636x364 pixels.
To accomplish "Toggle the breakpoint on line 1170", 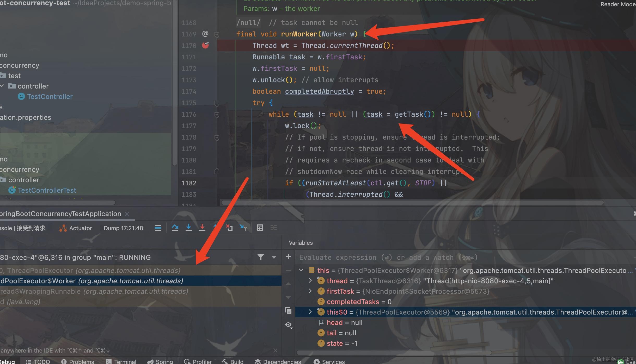I will [205, 45].
